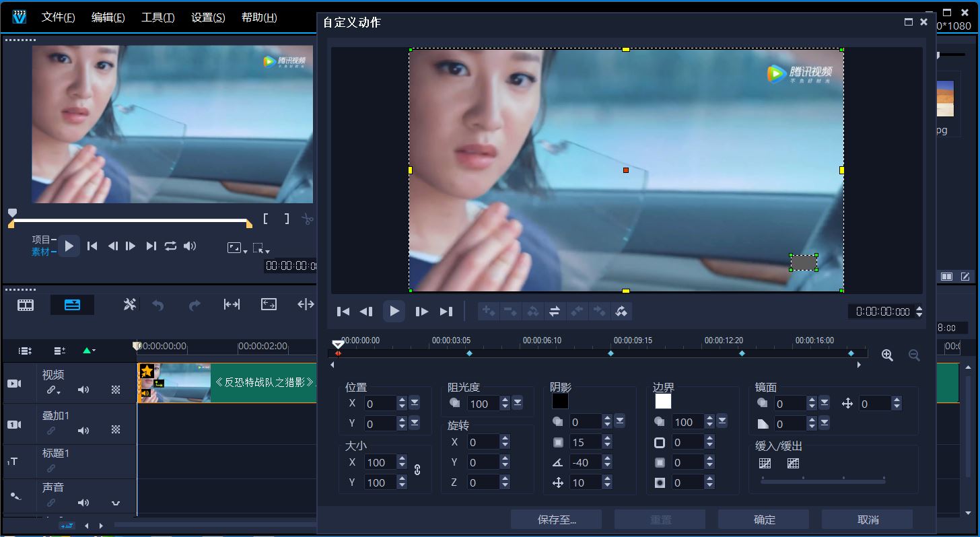Switch to storyboard view
This screenshot has height=537, width=980.
coord(26,306)
